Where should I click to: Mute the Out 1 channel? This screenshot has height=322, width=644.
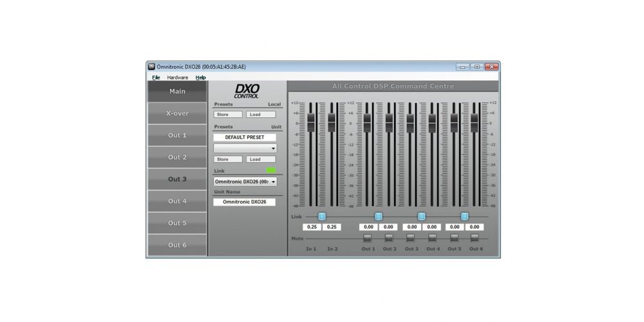[368, 238]
